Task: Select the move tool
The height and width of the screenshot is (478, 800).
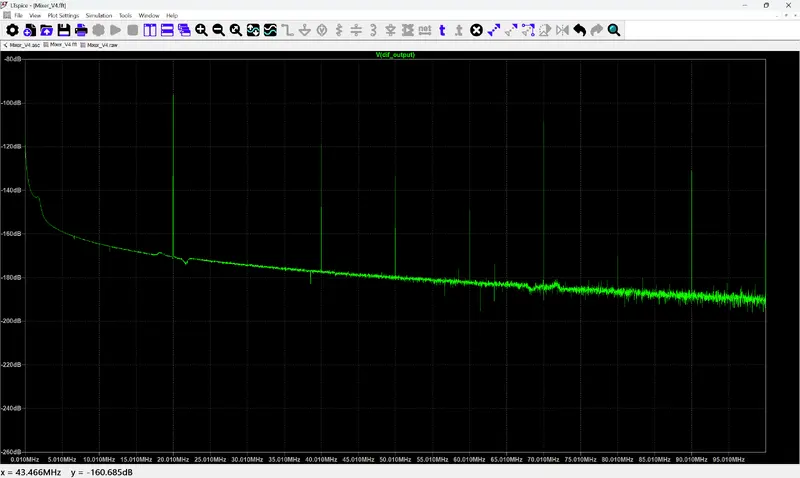Action: pyautogui.click(x=511, y=30)
